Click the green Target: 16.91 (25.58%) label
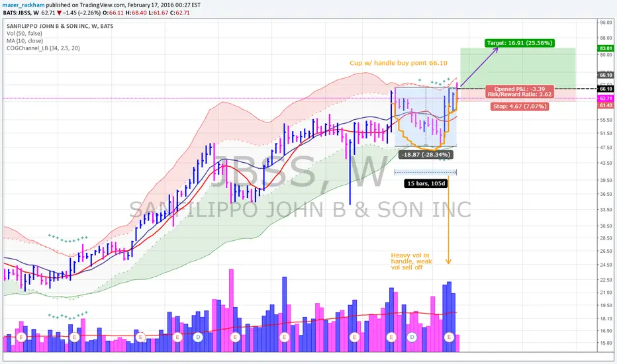The width and height of the screenshot is (617, 364). pyautogui.click(x=520, y=43)
